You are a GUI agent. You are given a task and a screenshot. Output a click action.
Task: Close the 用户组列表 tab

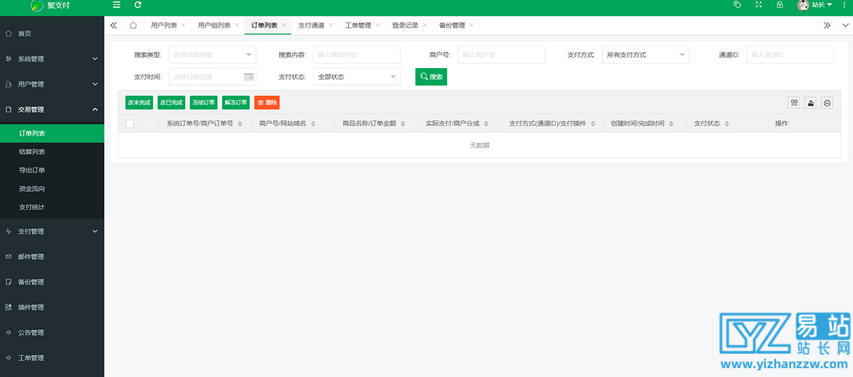(237, 25)
